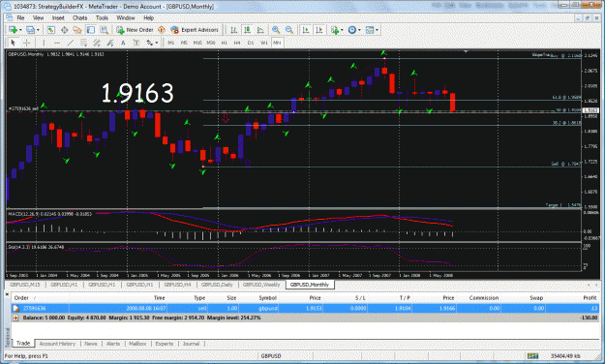Toggle the Market Watch window icon
The width and height of the screenshot is (605, 364).
(51, 30)
